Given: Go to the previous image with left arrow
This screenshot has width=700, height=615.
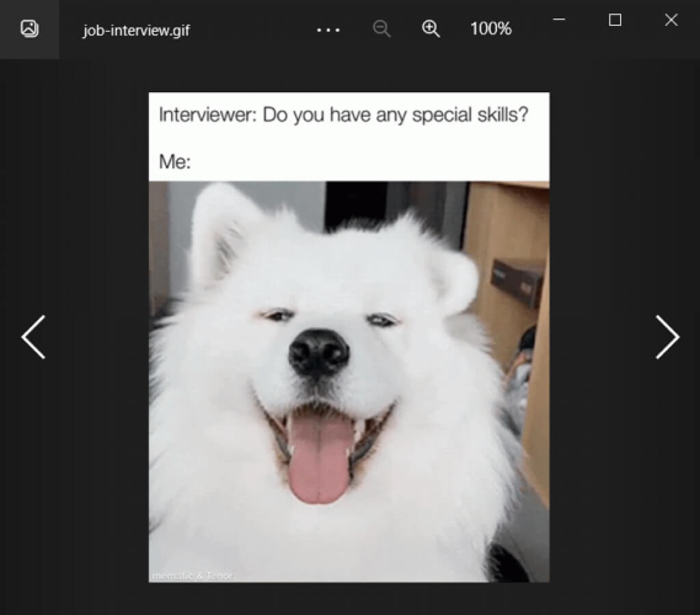Looking at the screenshot, I should (33, 337).
